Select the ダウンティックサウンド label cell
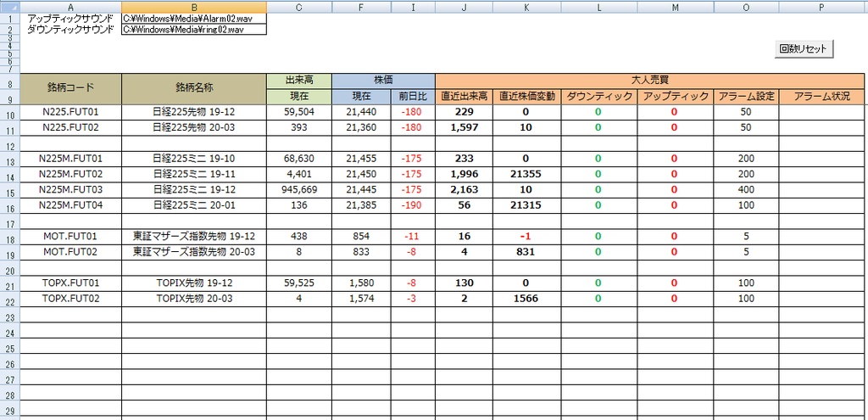This screenshot has height=420, width=868. coord(71,30)
